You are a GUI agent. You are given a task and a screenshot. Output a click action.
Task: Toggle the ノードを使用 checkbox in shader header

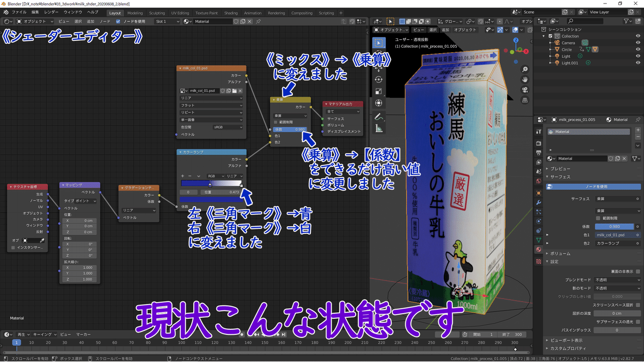118,22
